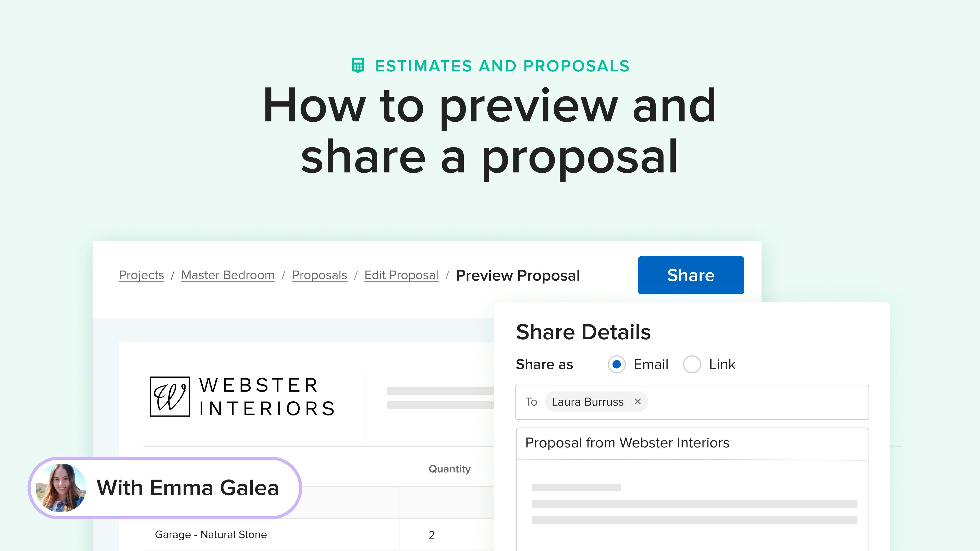The width and height of the screenshot is (980, 551).
Task: Click the Webster Interiors company name text
Action: pos(267,397)
